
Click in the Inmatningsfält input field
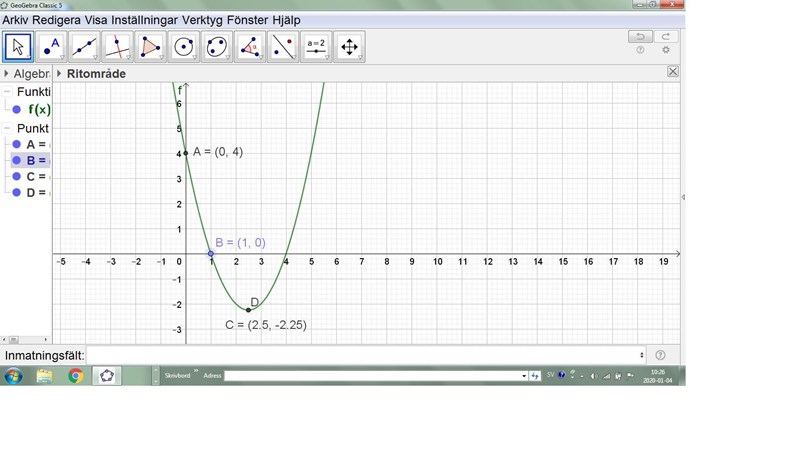pos(365,355)
